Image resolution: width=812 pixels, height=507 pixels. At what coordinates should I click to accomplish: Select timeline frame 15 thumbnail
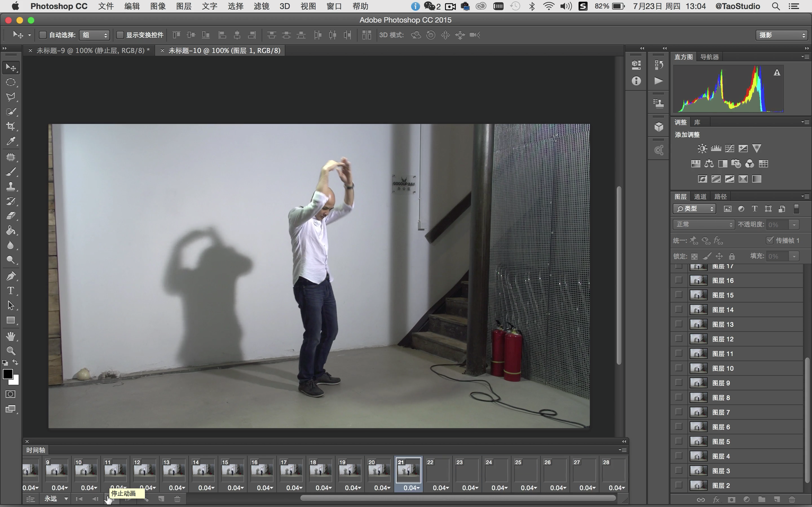coord(232,470)
